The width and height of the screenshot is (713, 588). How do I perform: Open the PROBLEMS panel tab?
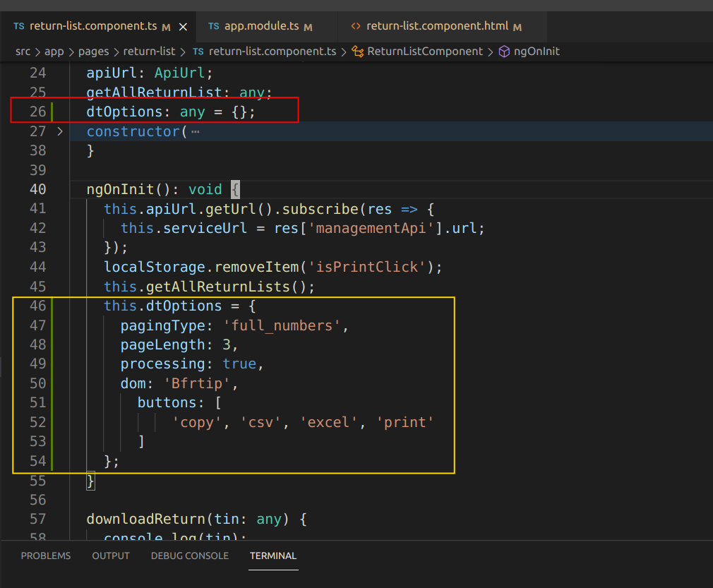point(45,556)
